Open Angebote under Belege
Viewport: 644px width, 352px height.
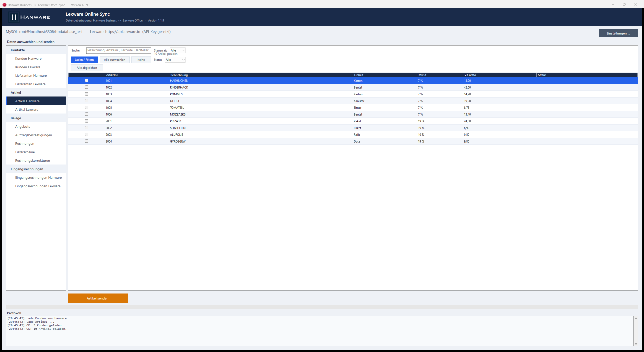point(36,126)
